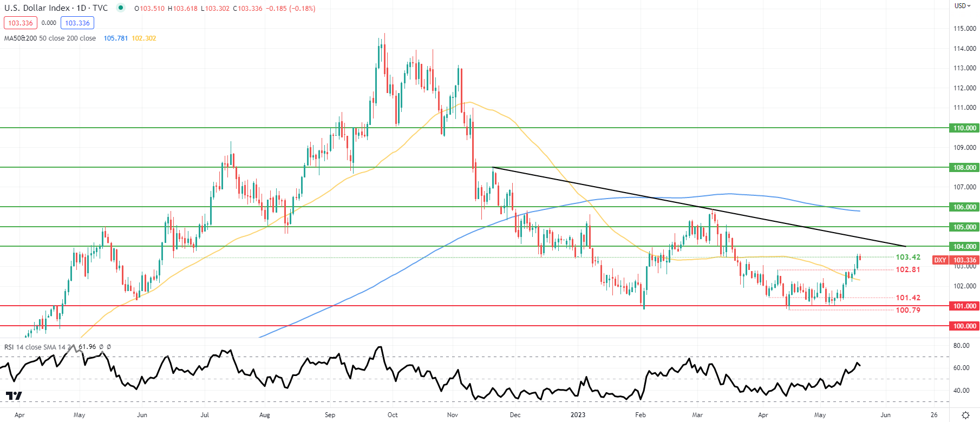This screenshot has width=980, height=422.
Task: Select the green 105.000 price level label
Action: click(964, 227)
